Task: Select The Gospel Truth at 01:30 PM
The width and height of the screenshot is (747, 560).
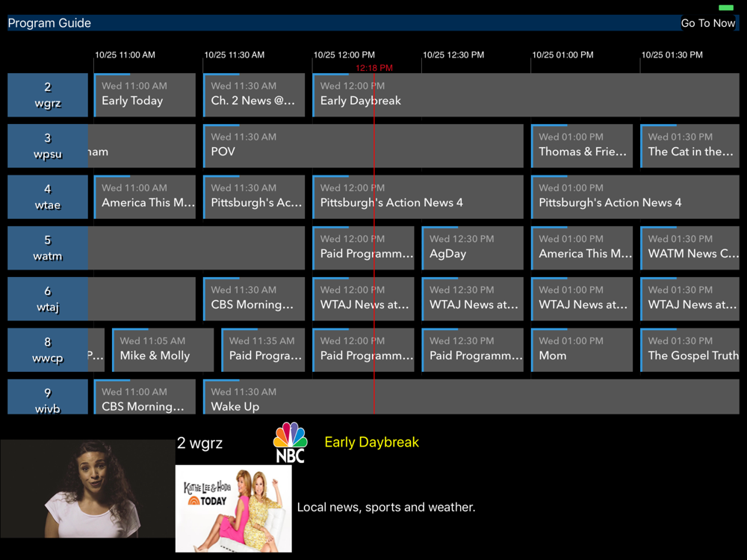Action: pyautogui.click(x=689, y=349)
